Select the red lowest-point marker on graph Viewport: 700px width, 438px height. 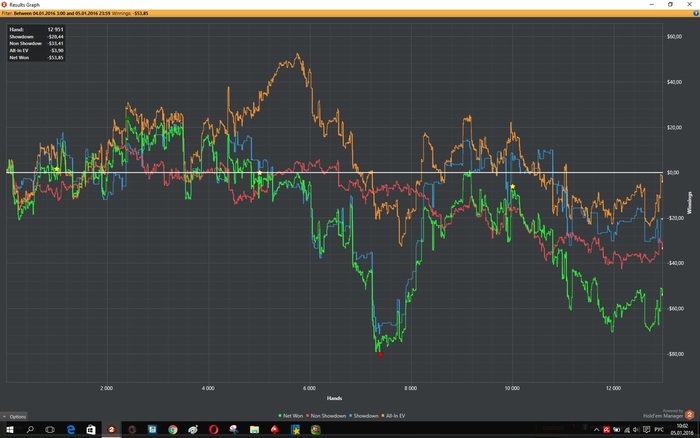(x=380, y=355)
